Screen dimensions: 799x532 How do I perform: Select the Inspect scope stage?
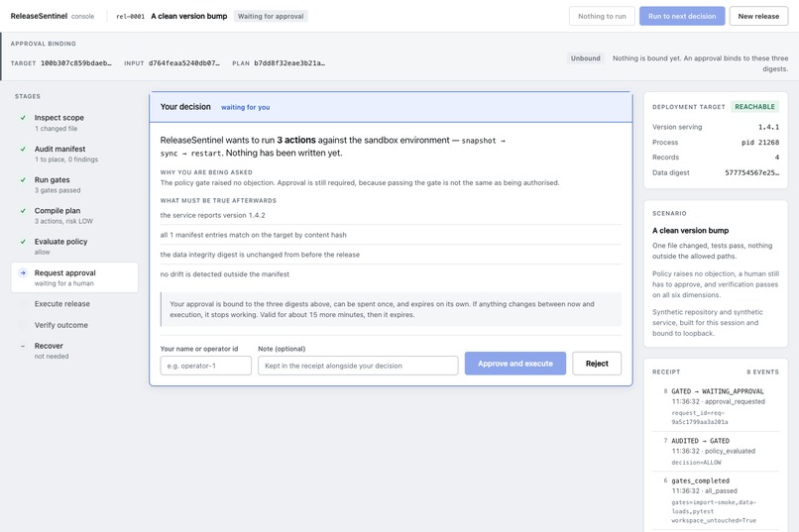(x=74, y=122)
